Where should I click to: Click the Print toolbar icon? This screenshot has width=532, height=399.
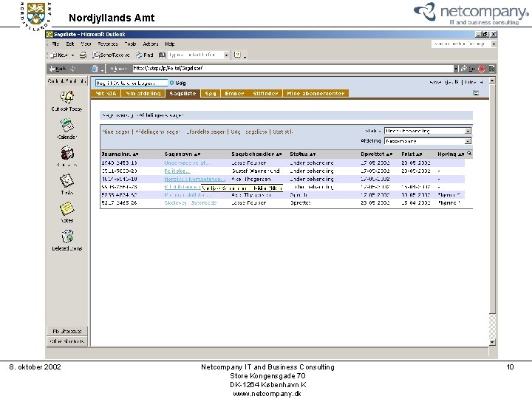[x=83, y=55]
